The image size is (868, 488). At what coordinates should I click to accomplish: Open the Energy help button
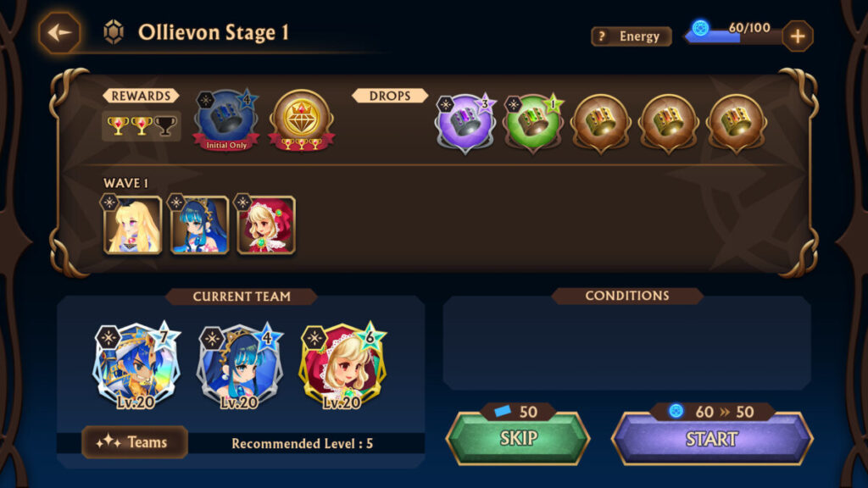[x=631, y=36]
